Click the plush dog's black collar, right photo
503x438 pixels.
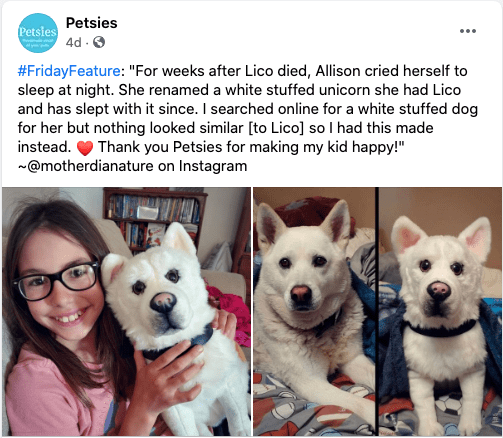(440, 329)
